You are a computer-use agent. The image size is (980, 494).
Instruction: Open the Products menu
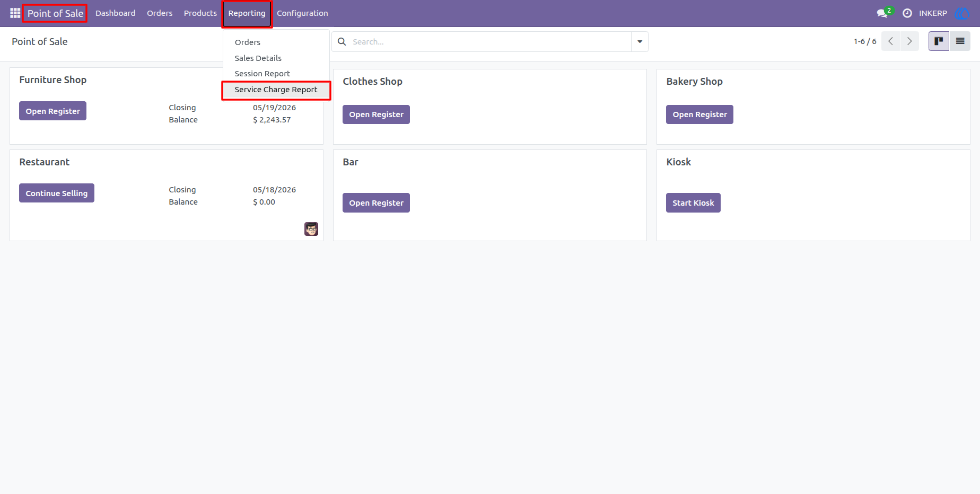click(200, 13)
